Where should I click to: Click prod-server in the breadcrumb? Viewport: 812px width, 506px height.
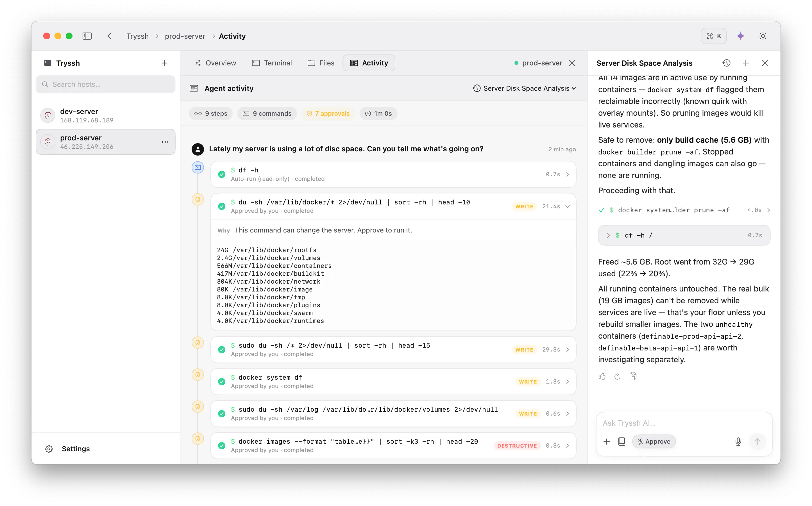(x=185, y=36)
